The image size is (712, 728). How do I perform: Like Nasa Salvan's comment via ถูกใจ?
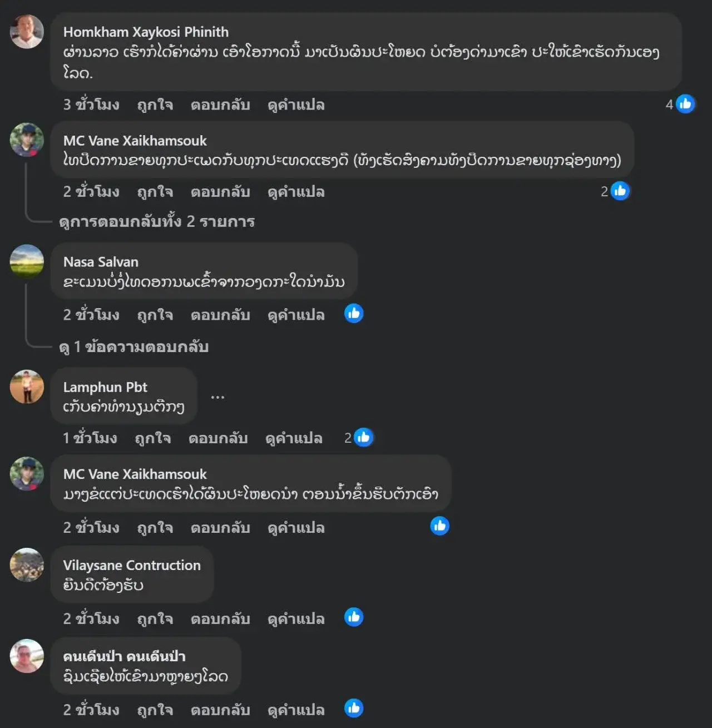(155, 315)
